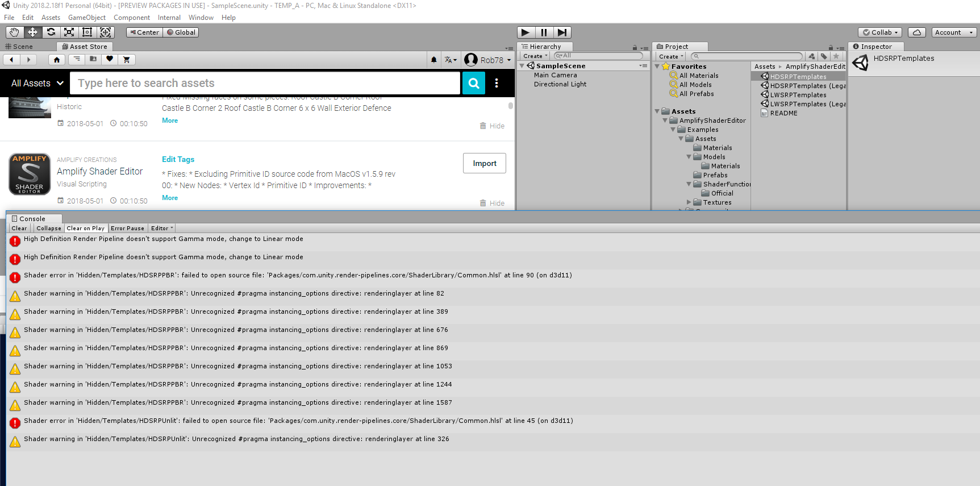Select the Hand tool
The height and width of the screenshot is (486, 980).
coord(14,32)
